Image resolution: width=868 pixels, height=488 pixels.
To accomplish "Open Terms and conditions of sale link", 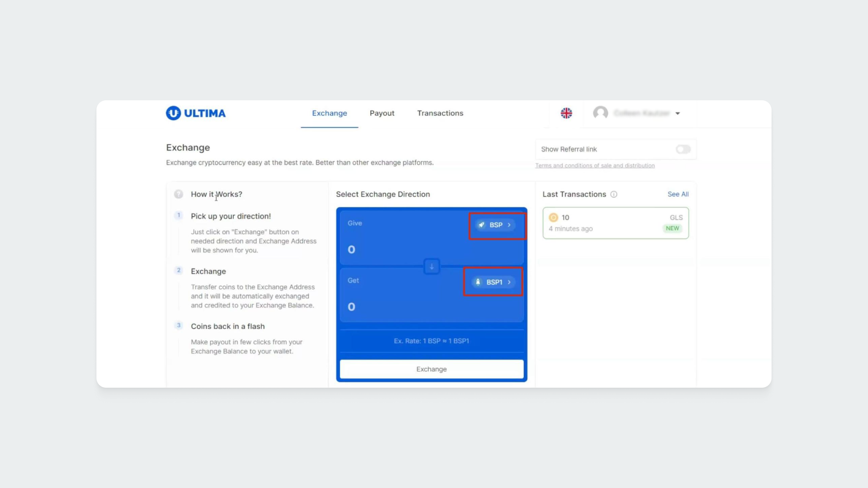I will (x=595, y=165).
